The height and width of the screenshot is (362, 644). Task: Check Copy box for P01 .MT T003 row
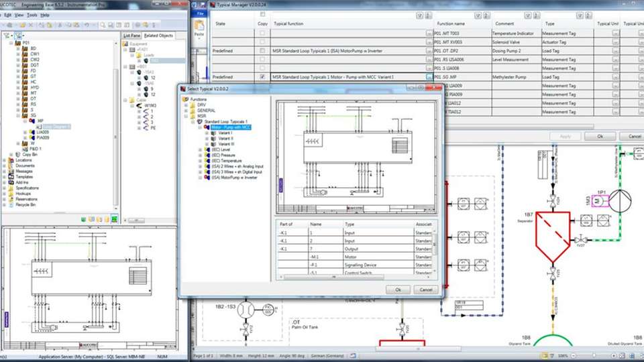point(262,34)
